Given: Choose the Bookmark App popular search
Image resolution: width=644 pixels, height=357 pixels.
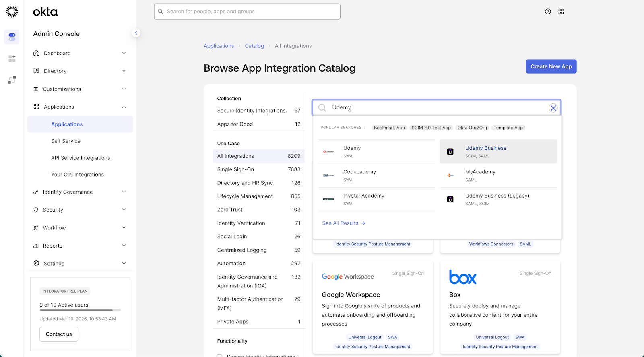Looking at the screenshot, I should [x=389, y=128].
